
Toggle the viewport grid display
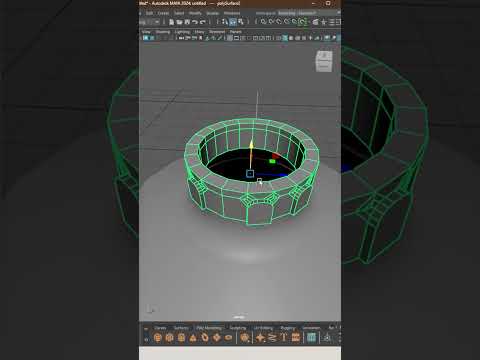[x=230, y=38]
